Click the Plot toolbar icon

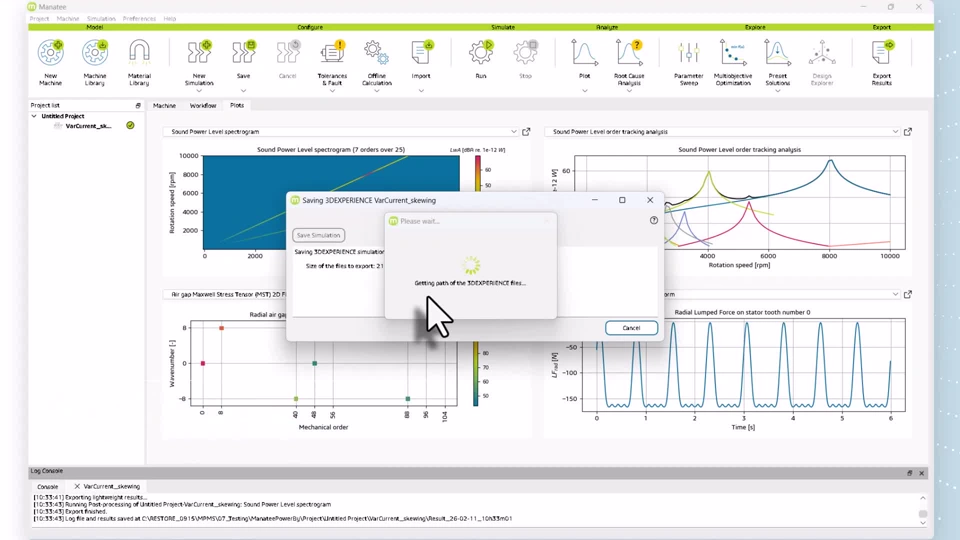tap(585, 59)
